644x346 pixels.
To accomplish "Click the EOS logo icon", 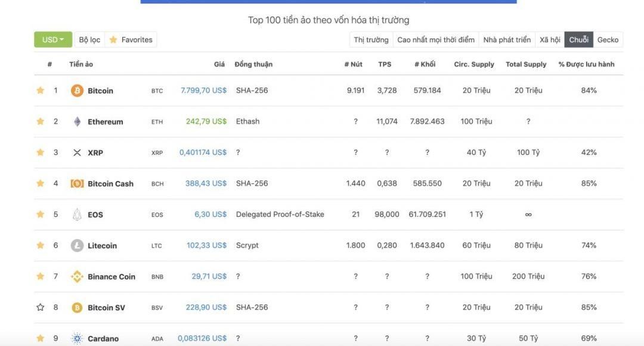I will point(77,214).
